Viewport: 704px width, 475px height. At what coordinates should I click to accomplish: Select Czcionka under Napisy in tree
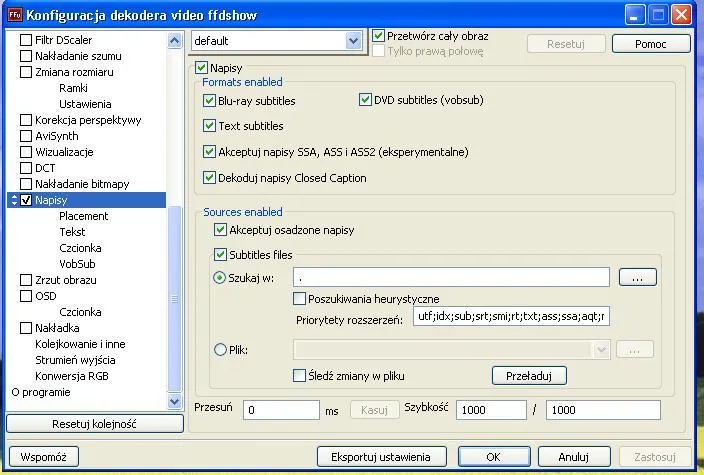click(80, 248)
